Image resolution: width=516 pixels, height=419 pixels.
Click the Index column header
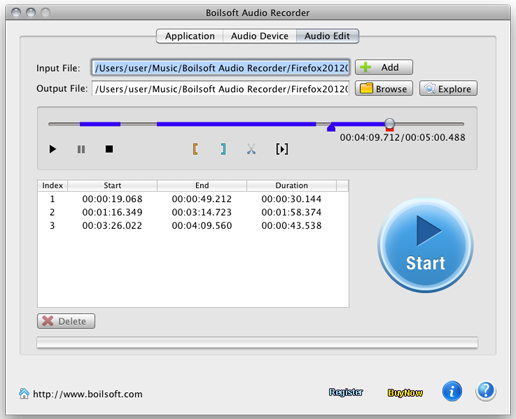[x=53, y=185]
